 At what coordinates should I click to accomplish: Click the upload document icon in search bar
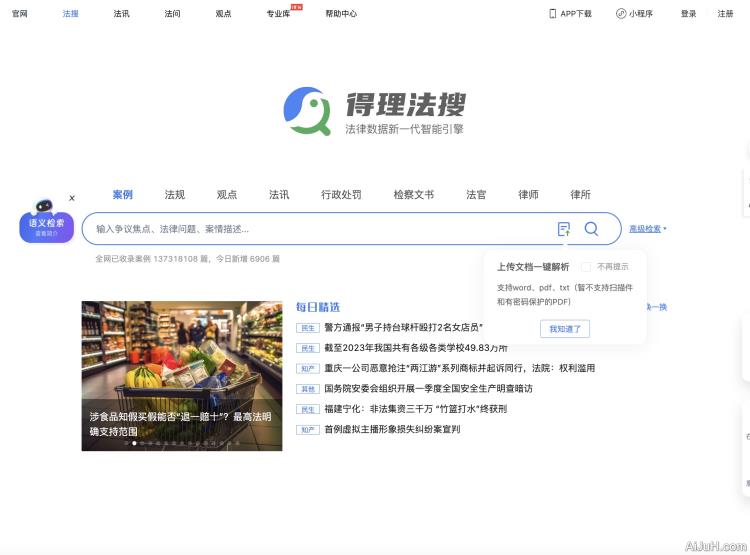pos(564,229)
